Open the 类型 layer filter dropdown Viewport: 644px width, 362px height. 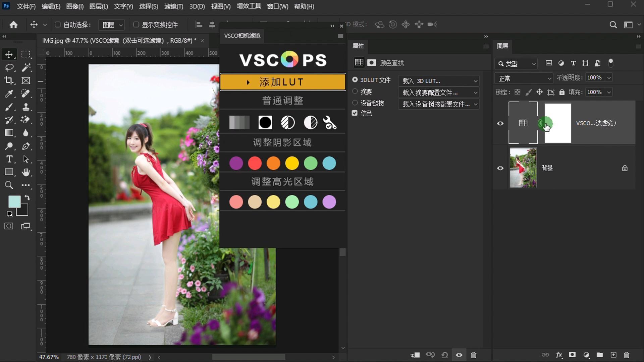[516, 64]
